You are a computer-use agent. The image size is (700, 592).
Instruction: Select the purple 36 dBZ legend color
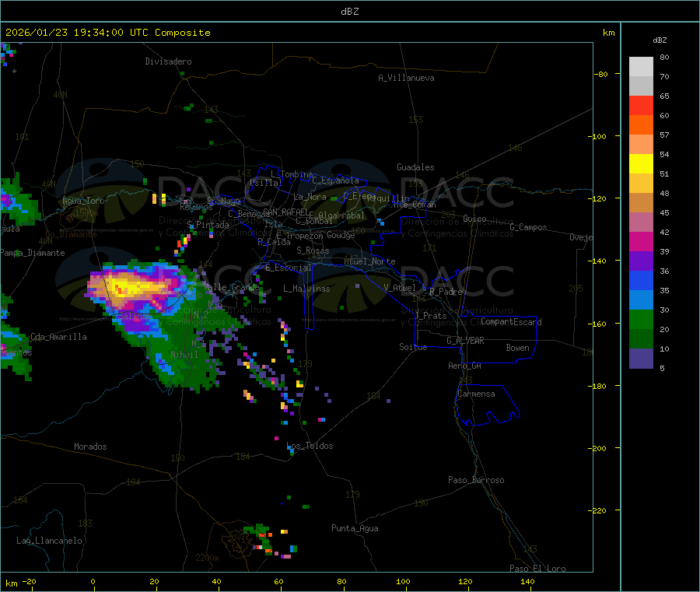click(x=641, y=261)
